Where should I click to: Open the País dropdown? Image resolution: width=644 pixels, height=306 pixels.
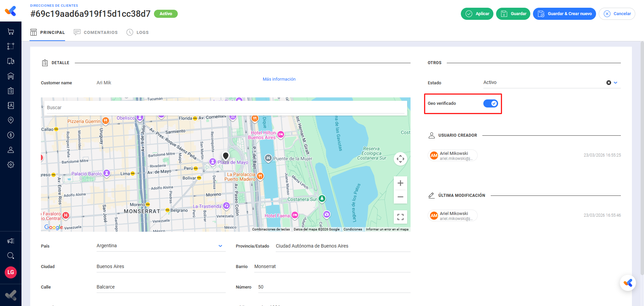point(220,246)
